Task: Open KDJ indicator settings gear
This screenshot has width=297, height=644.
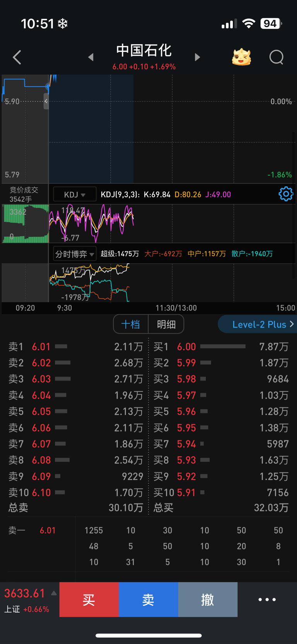Action: tap(286, 194)
